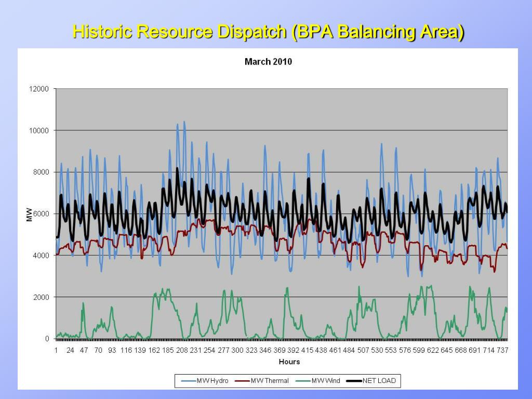The image size is (532, 399).
Task: Click the x-axis label 668
Action: tap(461, 350)
